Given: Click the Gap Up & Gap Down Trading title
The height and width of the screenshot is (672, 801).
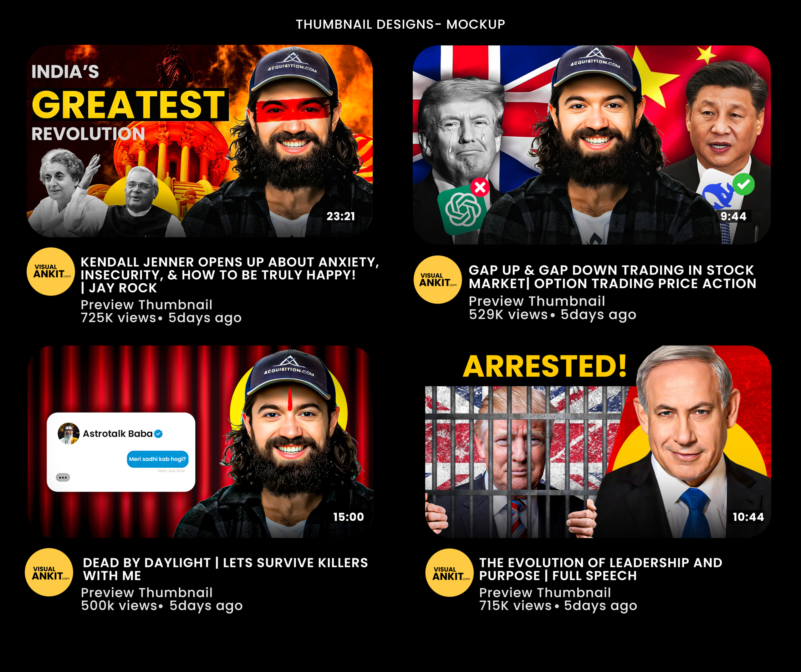Looking at the screenshot, I should (613, 277).
